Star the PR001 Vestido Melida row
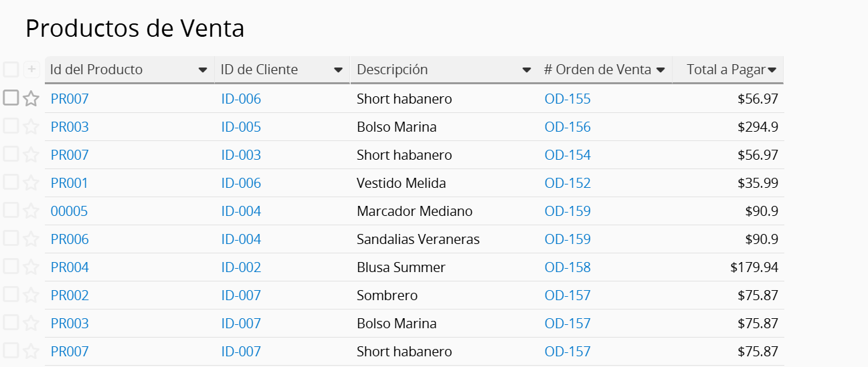 point(31,183)
